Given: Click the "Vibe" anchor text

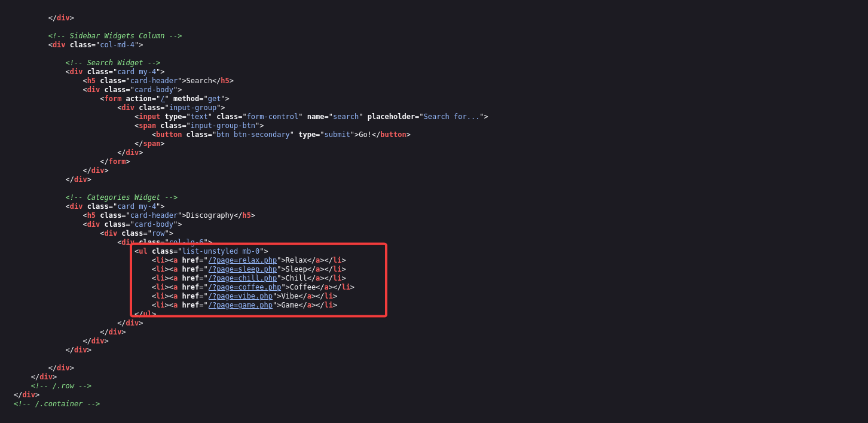Looking at the screenshot, I should [x=289, y=296].
